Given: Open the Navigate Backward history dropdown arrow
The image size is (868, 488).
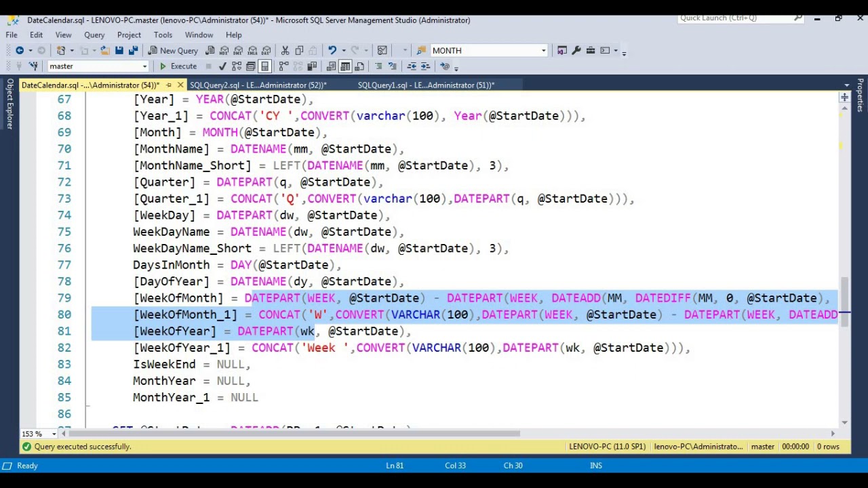Looking at the screenshot, I should pyautogui.click(x=30, y=50).
